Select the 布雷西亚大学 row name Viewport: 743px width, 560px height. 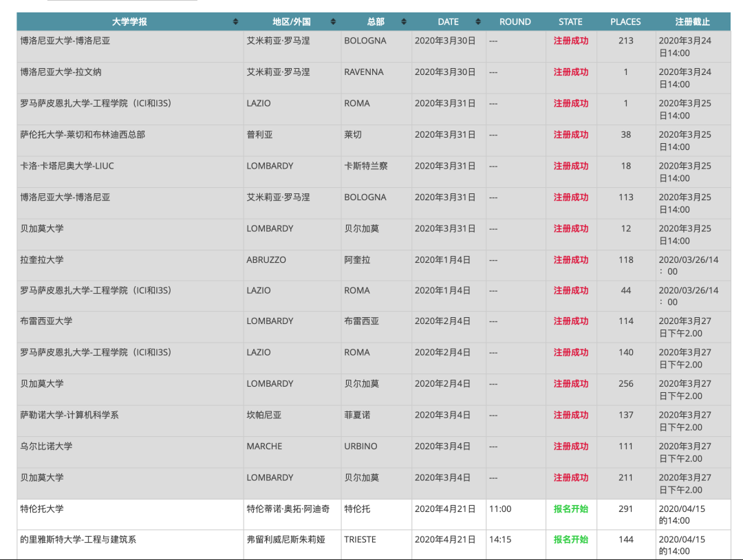click(x=47, y=321)
